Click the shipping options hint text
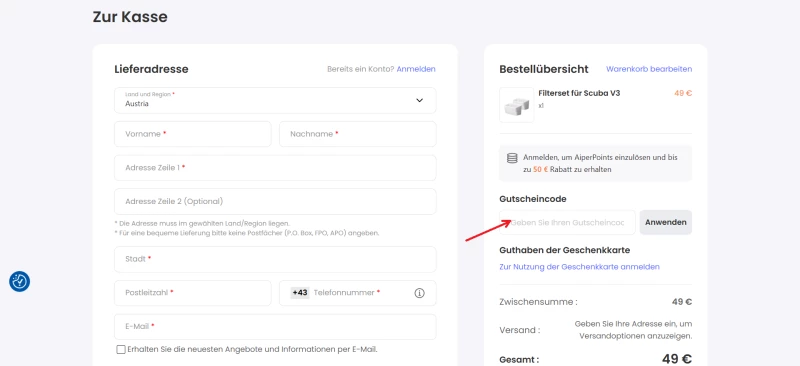Screen dimensions: 800x366 click(x=634, y=330)
